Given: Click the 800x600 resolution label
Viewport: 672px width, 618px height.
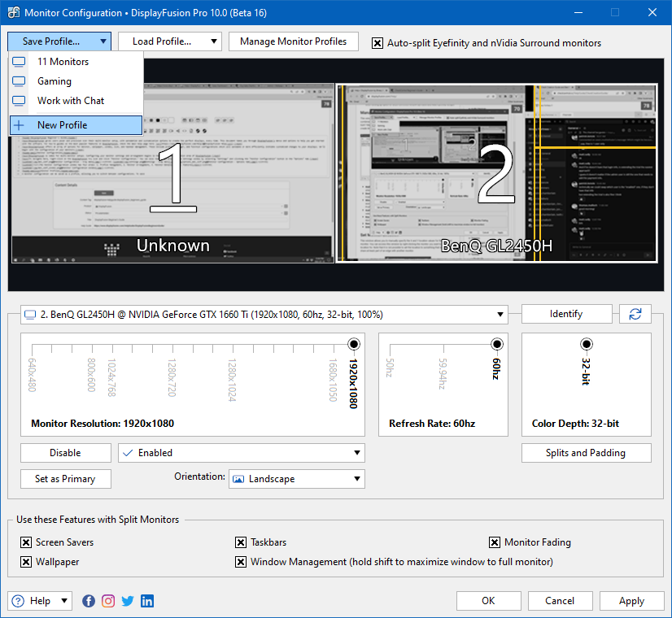Looking at the screenshot, I should 91,375.
